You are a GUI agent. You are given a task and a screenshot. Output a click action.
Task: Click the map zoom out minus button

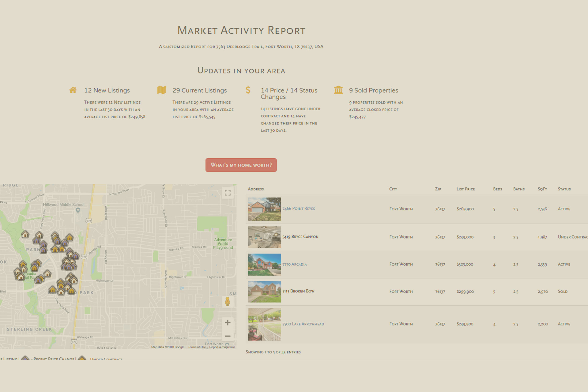tap(228, 336)
